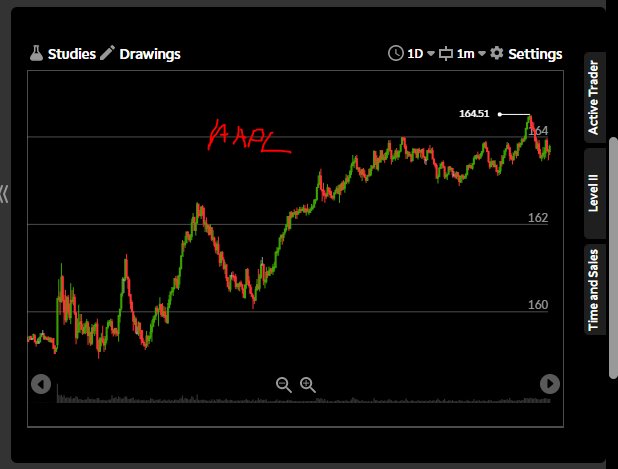Click the Settings label

pos(535,54)
